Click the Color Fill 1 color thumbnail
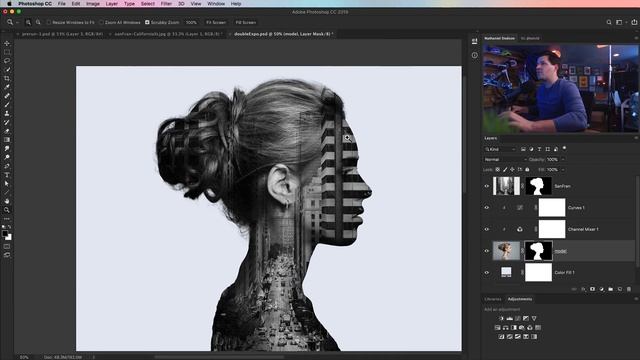 (506, 272)
